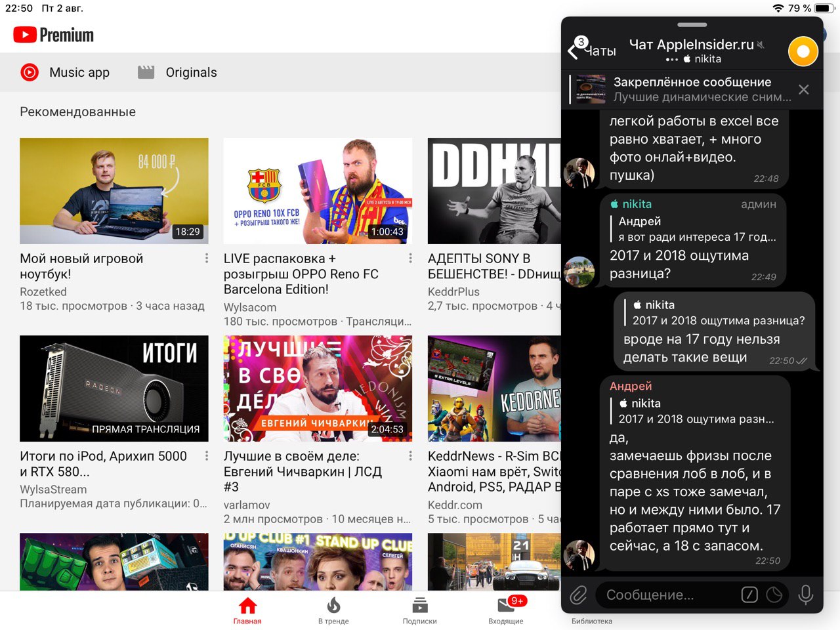Open Библиотека library tab

point(592,621)
